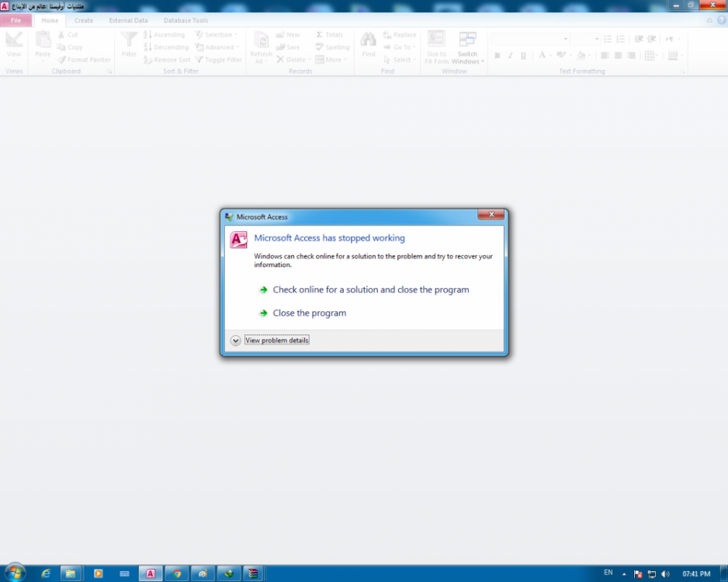Click the bulleted list icon

[608, 39]
